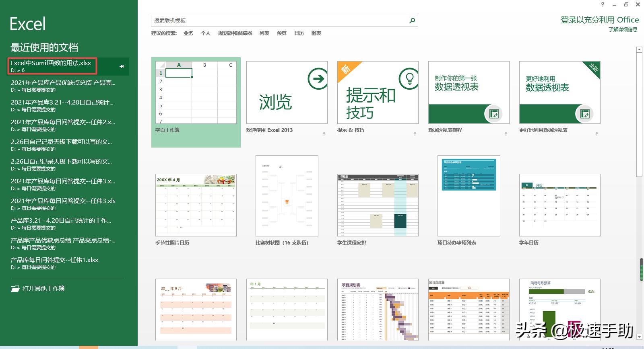
Task: Search suggested category 业务
Action: pos(188,33)
